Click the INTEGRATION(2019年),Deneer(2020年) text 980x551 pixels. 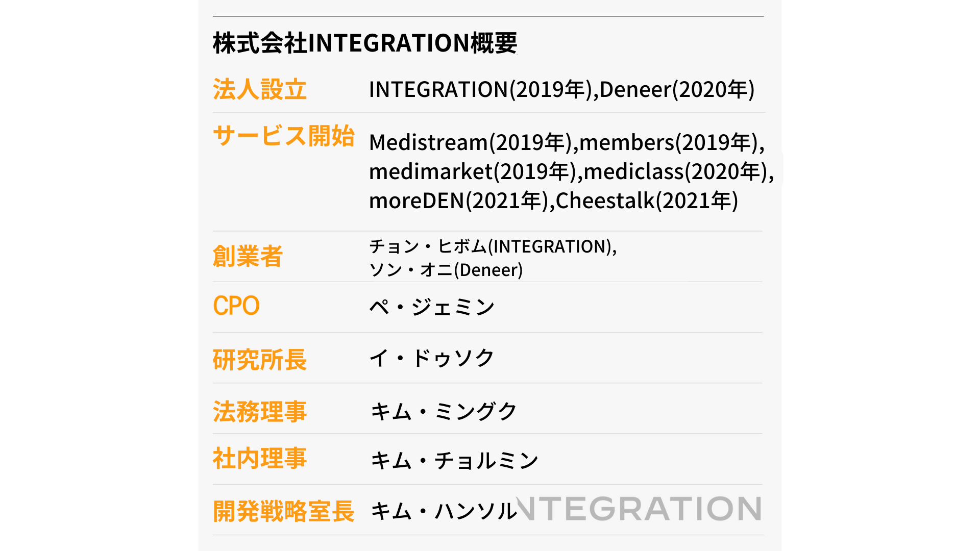tap(561, 90)
